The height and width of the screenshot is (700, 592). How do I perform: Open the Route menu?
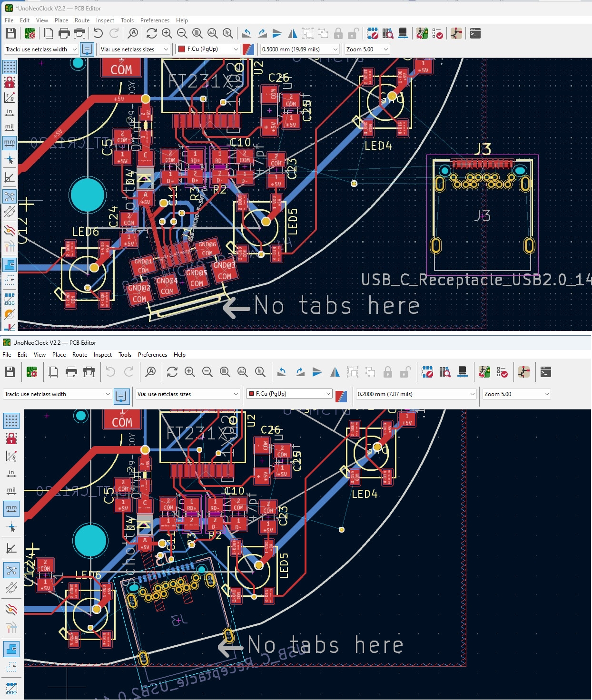point(82,20)
